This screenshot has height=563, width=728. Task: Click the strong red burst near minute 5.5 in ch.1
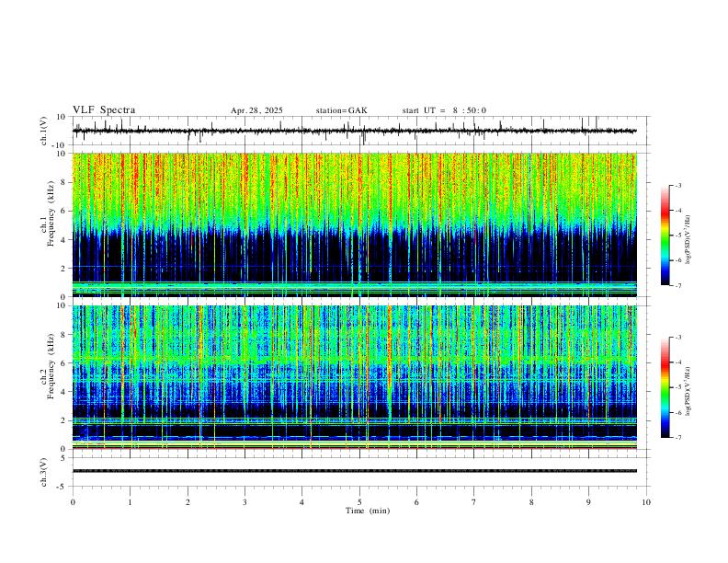(390, 190)
